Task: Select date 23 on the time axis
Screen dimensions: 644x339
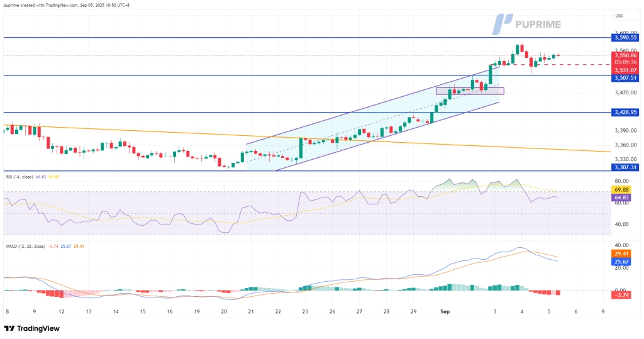Action: (305, 312)
